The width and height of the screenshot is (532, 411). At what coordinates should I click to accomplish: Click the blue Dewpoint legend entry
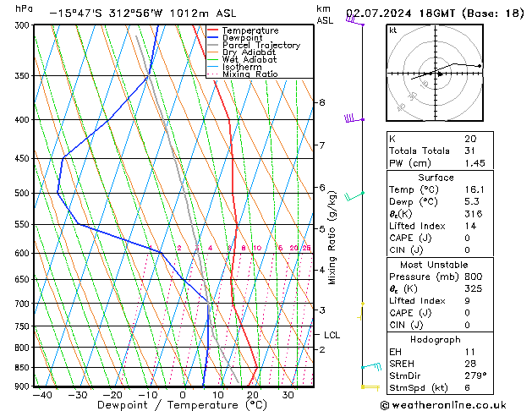click(x=235, y=38)
